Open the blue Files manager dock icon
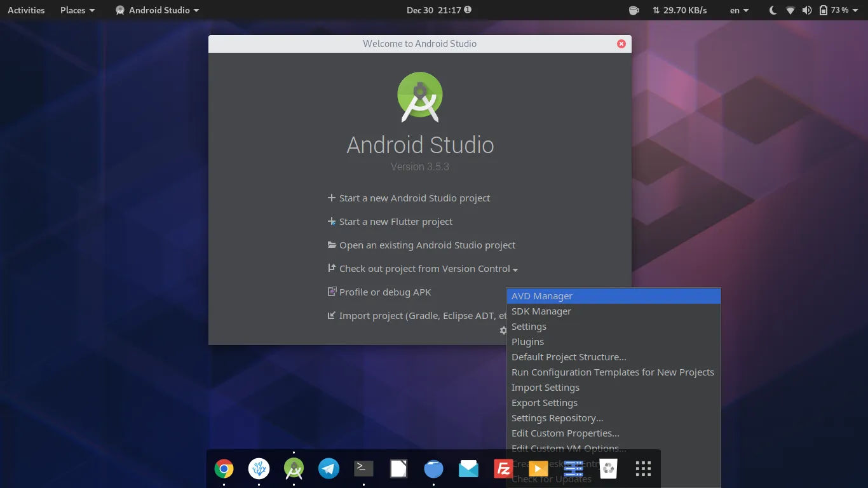This screenshot has width=868, height=488. coord(433,469)
